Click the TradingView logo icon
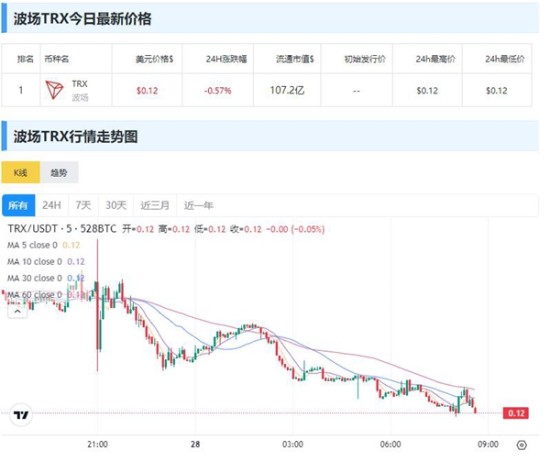 point(21,415)
